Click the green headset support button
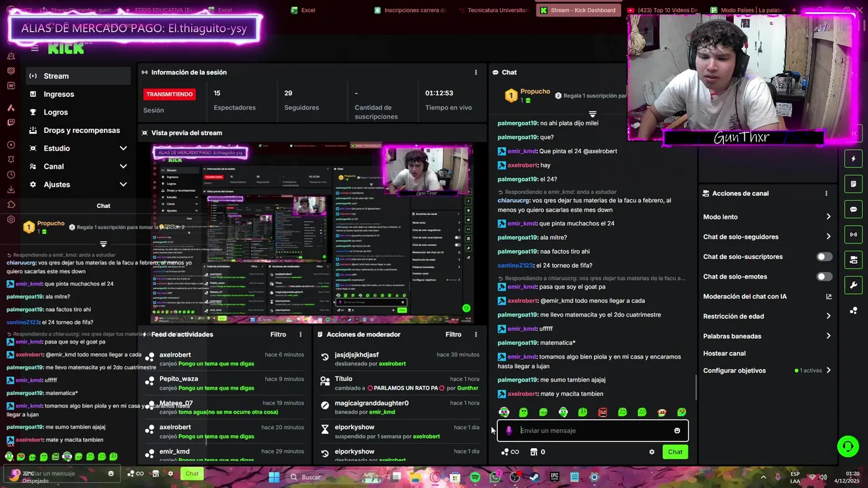868x488 pixels. pyautogui.click(x=848, y=446)
